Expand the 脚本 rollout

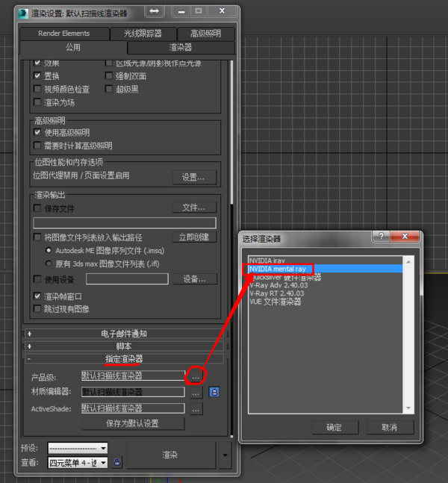point(124,346)
